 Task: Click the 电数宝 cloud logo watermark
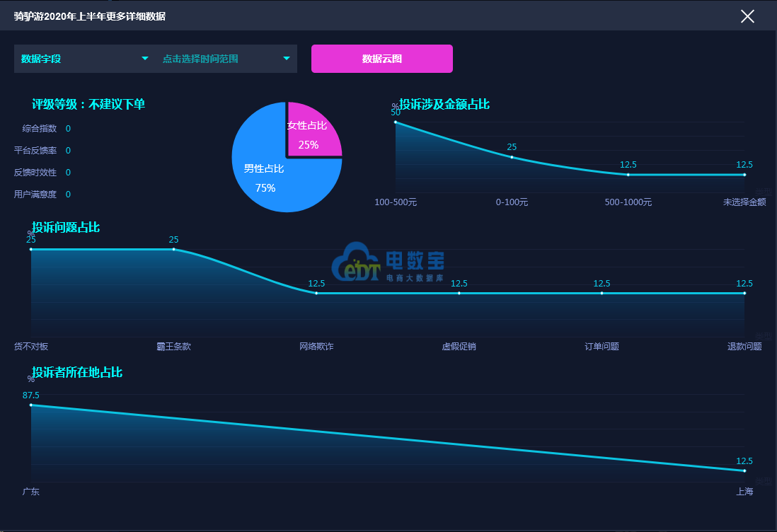(388, 262)
